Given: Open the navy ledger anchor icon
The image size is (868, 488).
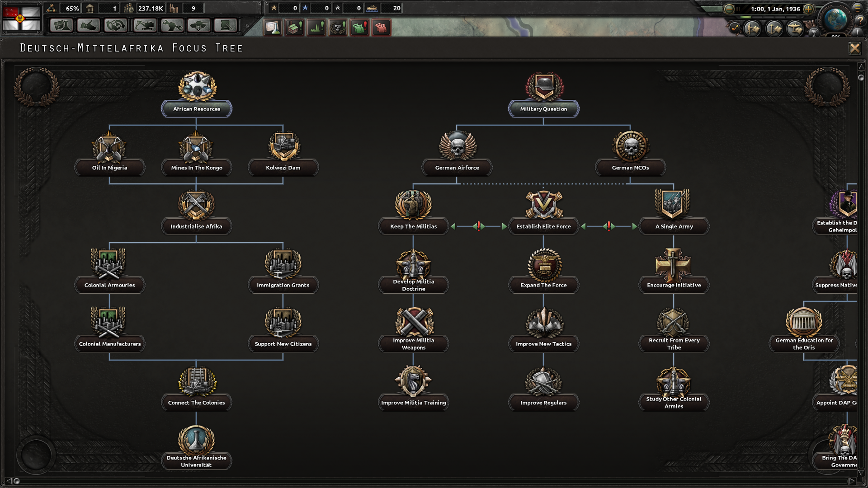Looking at the screenshot, I should pyautogui.click(x=774, y=29).
